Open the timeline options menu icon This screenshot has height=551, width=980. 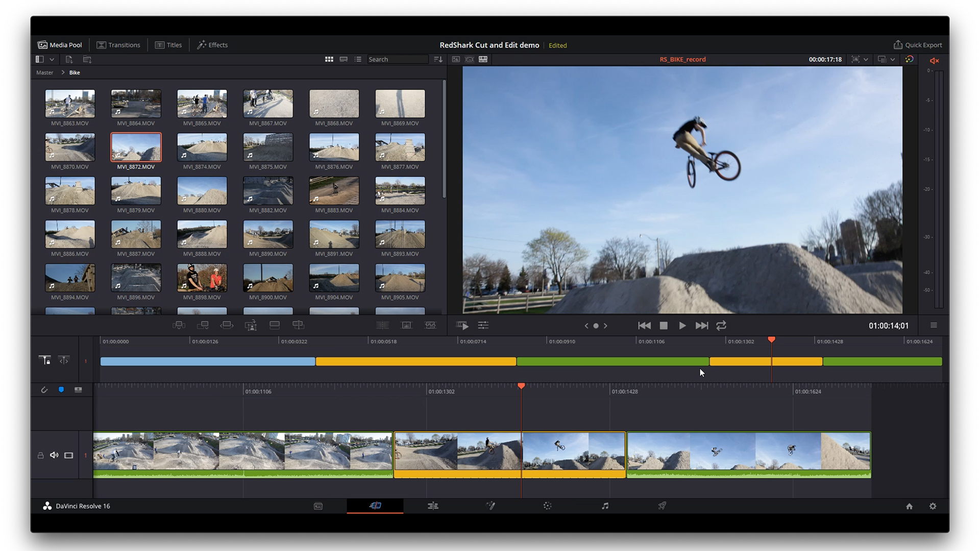click(934, 325)
